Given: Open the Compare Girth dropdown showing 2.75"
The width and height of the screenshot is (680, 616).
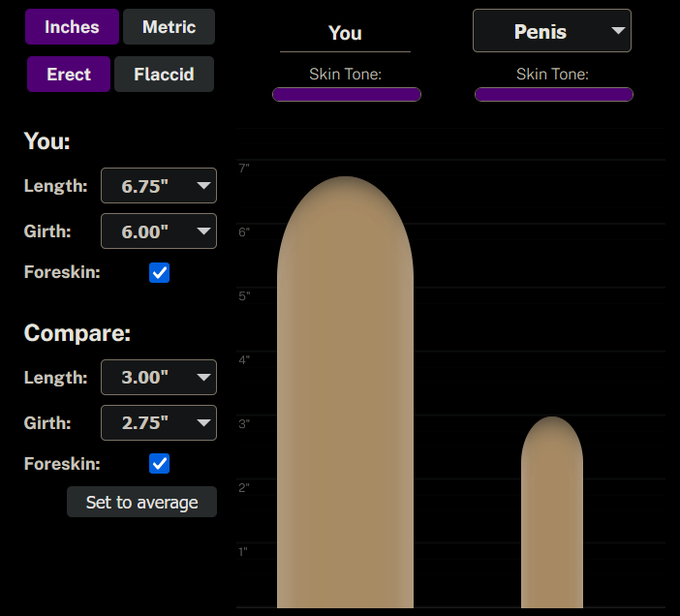Looking at the screenshot, I should tap(159, 422).
